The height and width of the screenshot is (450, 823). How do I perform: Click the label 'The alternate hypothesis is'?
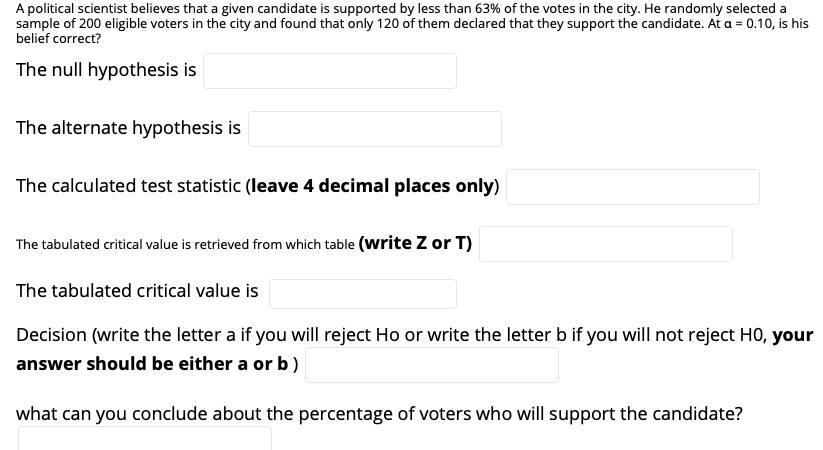tap(129, 128)
